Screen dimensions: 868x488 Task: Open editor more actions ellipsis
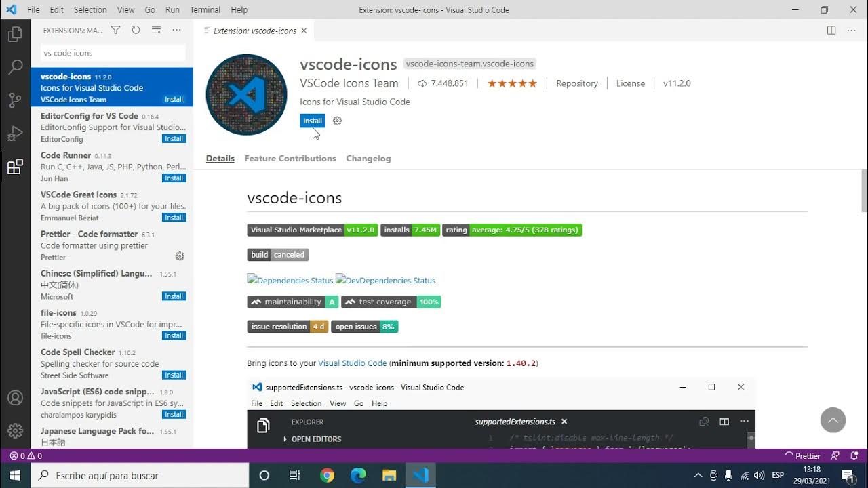tap(852, 30)
